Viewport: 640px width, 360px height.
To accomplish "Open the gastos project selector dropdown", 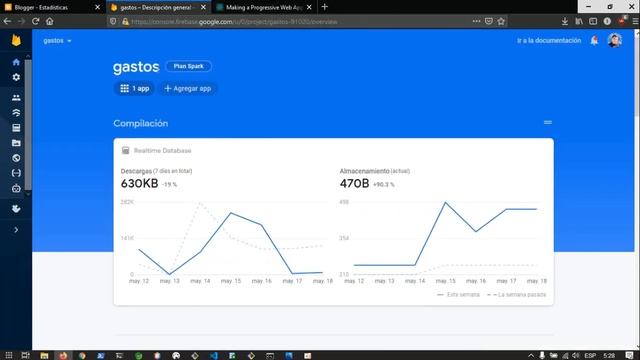I will [x=57, y=41].
